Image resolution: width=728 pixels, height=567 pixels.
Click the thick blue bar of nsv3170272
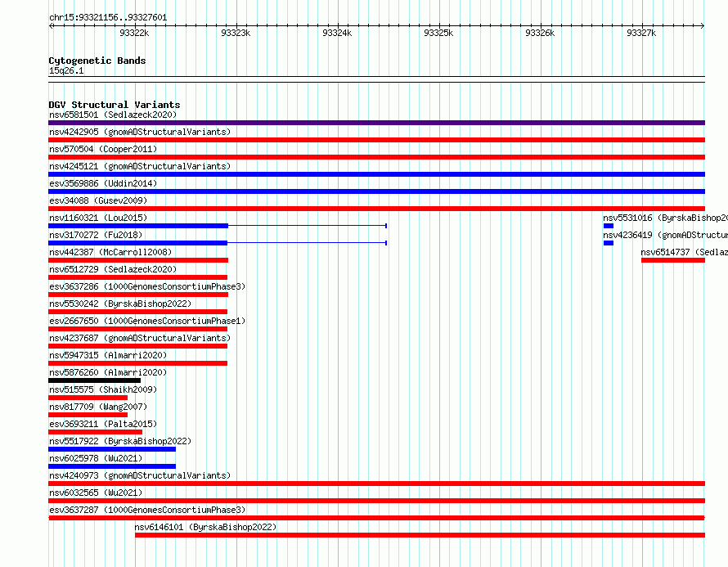tap(138, 243)
